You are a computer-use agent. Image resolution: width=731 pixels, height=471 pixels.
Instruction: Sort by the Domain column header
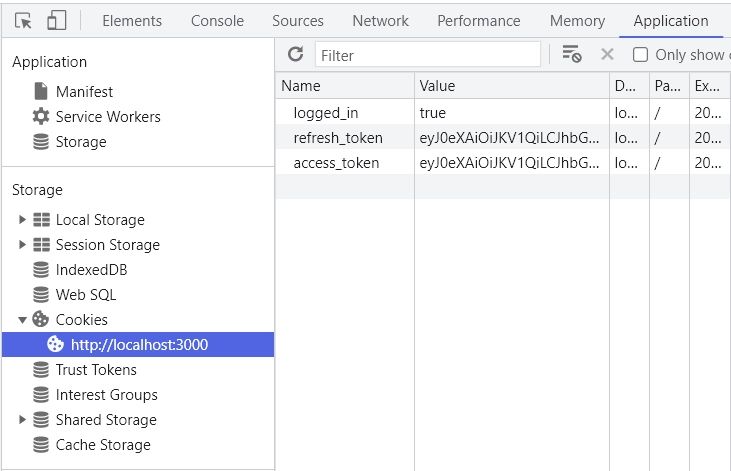tap(629, 86)
